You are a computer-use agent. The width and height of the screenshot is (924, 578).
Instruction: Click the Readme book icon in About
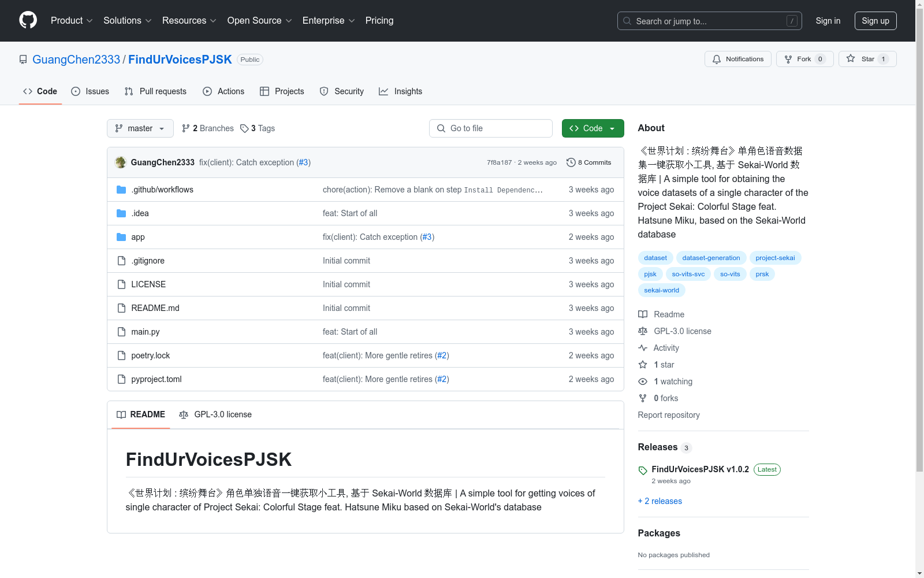[643, 314]
